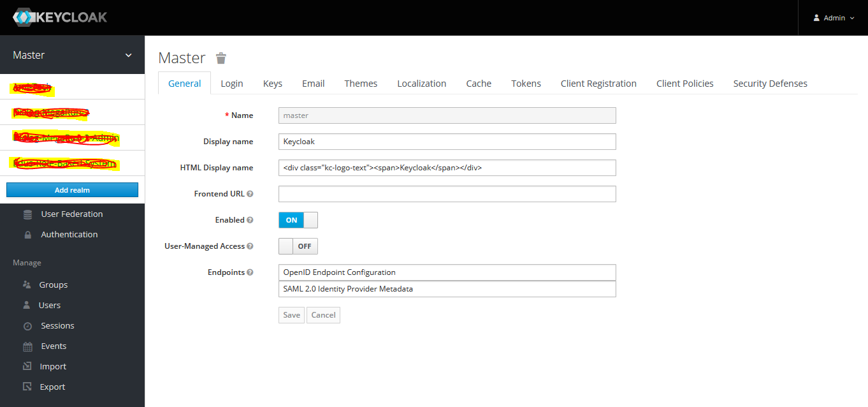
Task: Open SAML 2.0 Identity Provider Metadata link
Action: (447, 289)
